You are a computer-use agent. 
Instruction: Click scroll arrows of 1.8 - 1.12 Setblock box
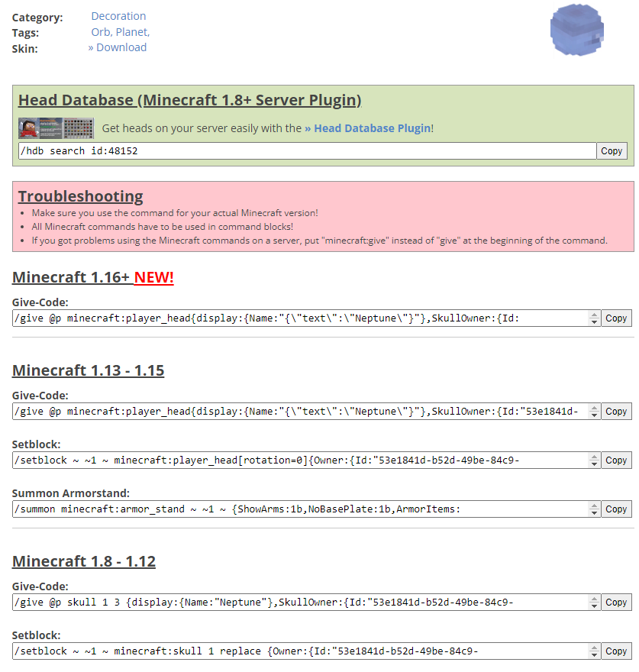[x=594, y=651]
